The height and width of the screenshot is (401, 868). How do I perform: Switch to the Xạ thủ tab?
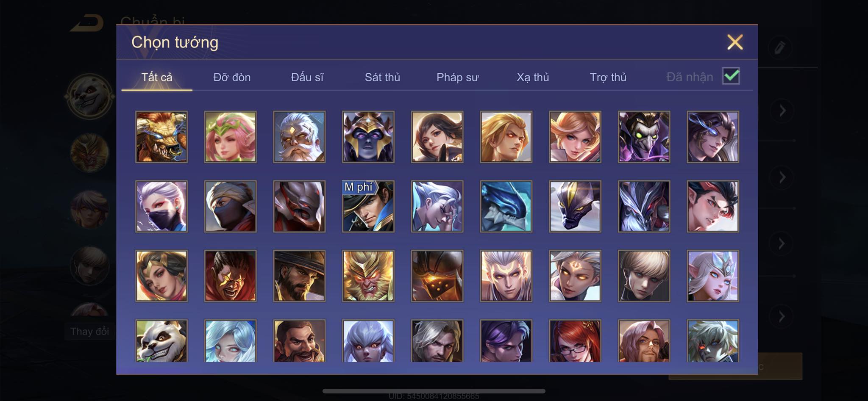[x=533, y=77]
